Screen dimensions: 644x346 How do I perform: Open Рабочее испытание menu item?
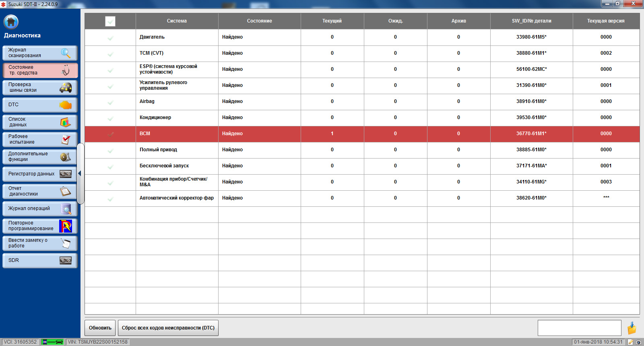coord(40,139)
